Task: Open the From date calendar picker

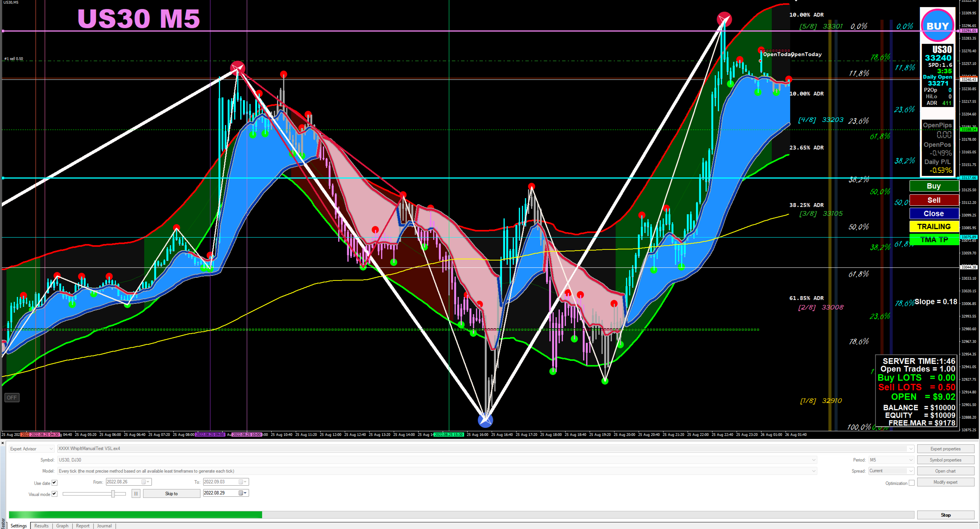Action: coord(146,482)
